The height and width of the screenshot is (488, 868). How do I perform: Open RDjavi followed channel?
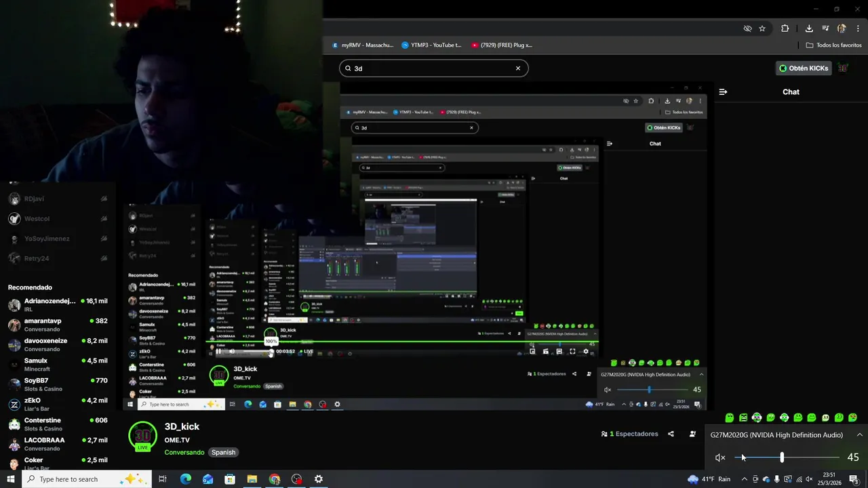click(58, 199)
